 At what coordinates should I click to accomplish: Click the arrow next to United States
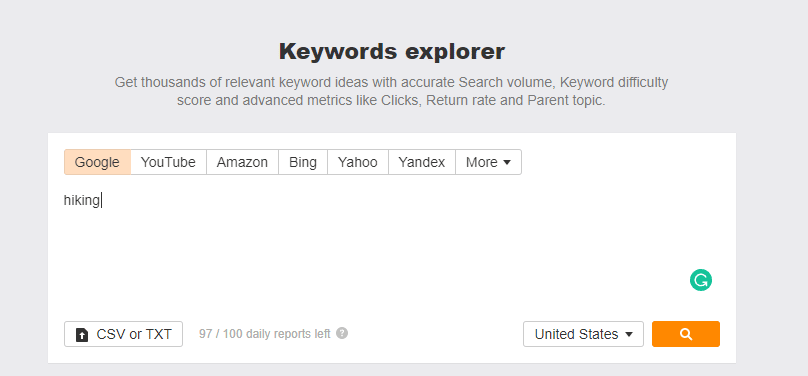tap(629, 335)
